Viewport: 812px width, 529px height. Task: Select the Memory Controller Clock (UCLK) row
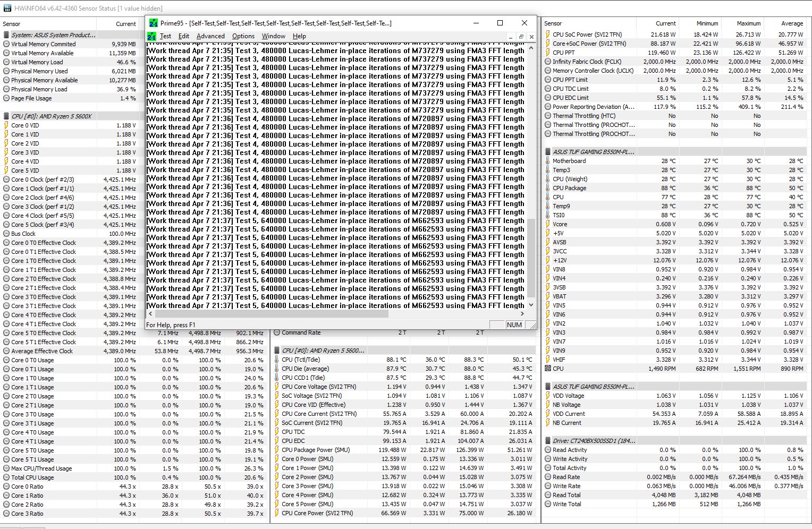point(675,71)
